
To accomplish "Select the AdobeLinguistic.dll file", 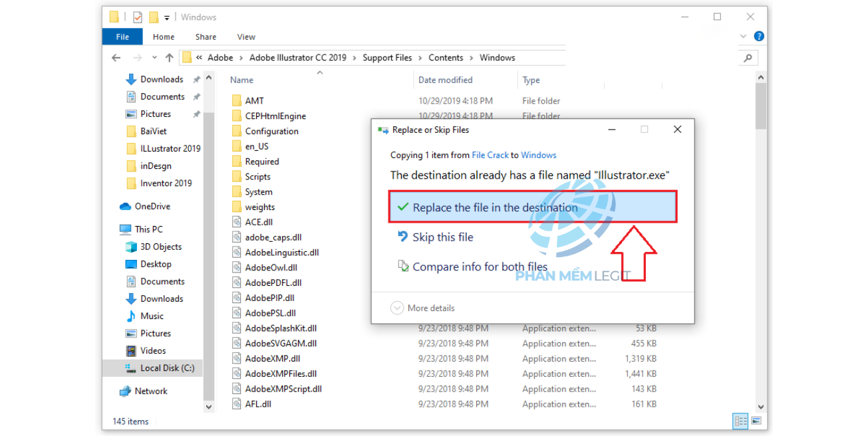I will click(282, 253).
